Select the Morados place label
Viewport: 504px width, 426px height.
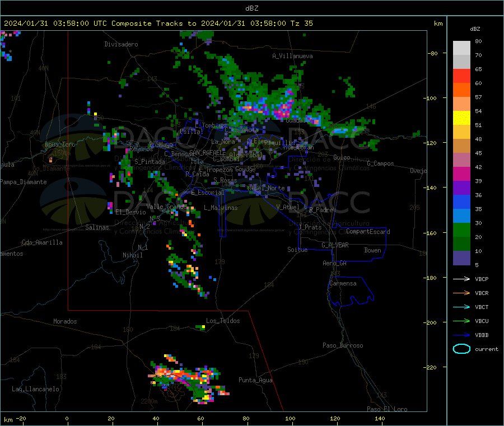tap(65, 321)
